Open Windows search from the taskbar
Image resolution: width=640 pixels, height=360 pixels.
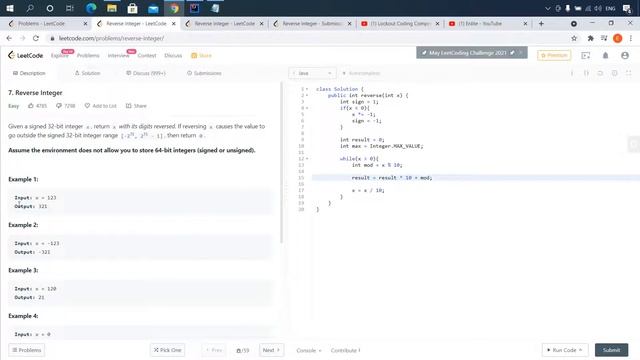30,8
